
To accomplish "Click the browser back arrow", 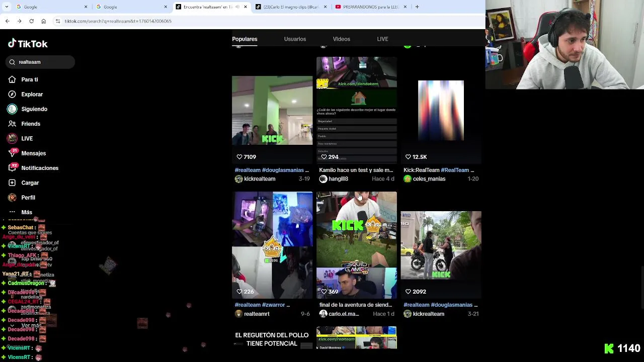I will click(x=7, y=21).
